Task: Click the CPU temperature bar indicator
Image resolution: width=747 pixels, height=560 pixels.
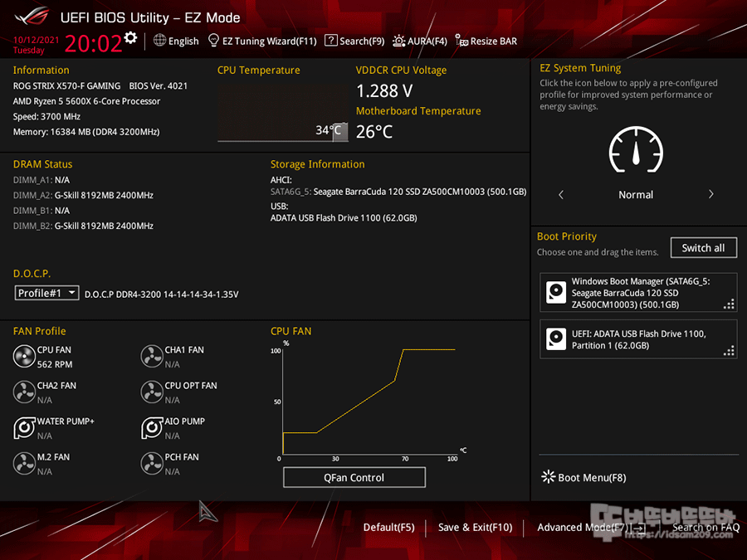Action: point(339,131)
